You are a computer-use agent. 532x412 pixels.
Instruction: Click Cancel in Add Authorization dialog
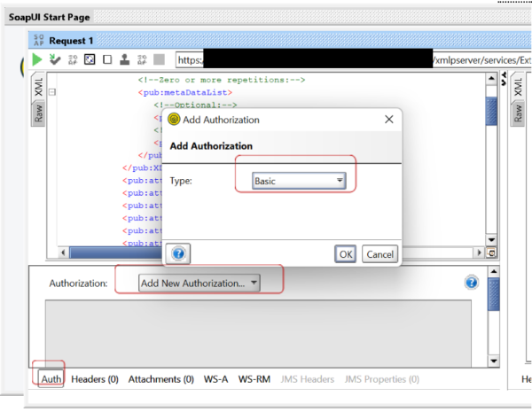[x=379, y=254]
